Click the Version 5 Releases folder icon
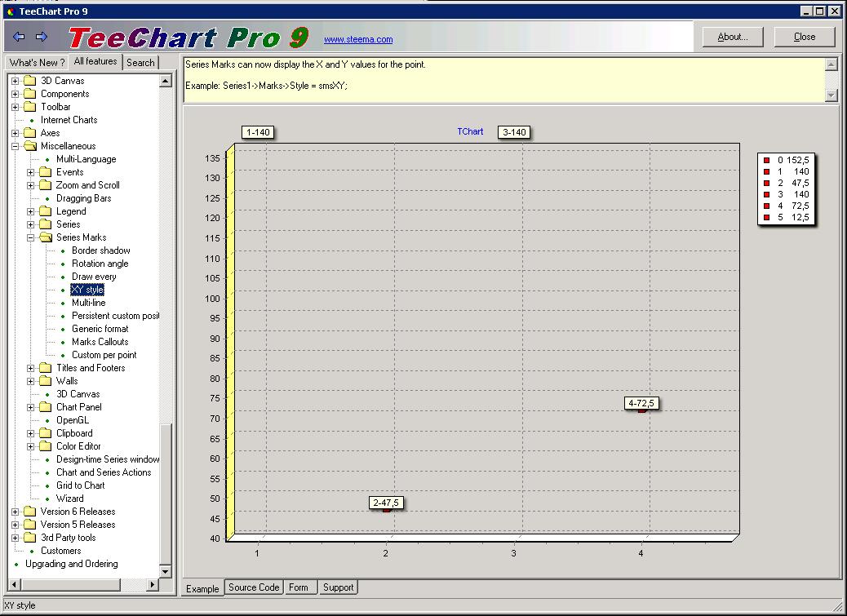The height and width of the screenshot is (616, 847). [30, 525]
